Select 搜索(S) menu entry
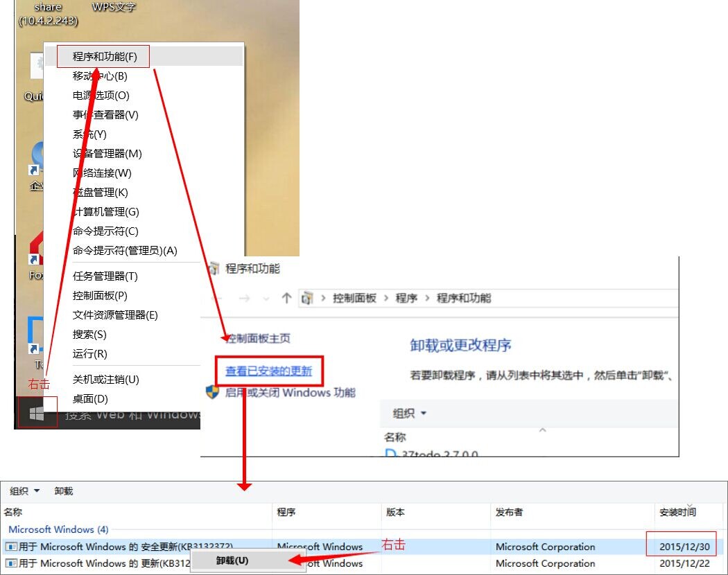The width and height of the screenshot is (728, 575). tap(89, 335)
